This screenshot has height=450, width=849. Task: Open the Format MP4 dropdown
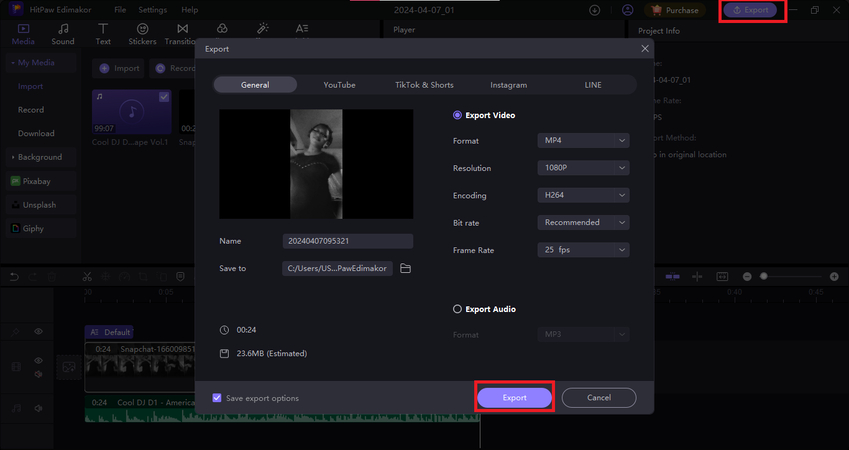(583, 140)
